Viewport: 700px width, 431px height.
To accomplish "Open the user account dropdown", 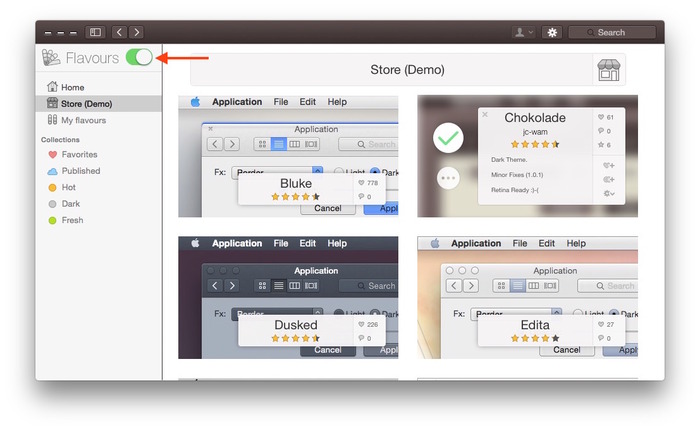I will (523, 32).
